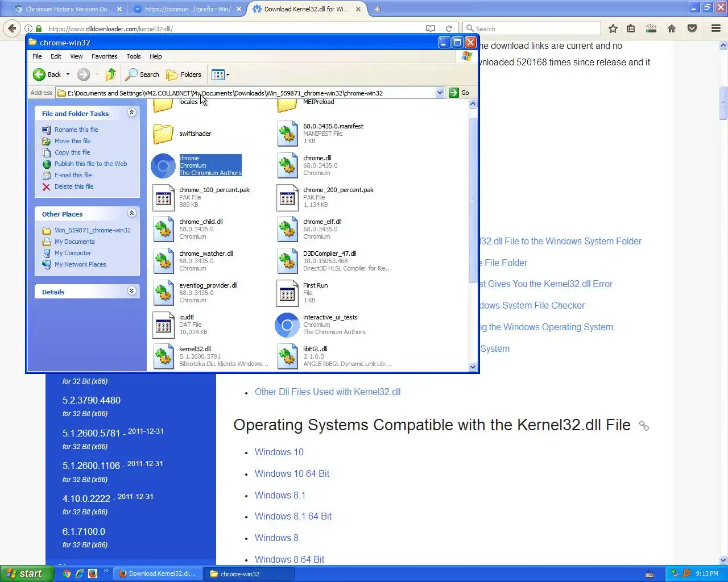Screen dimensions: 728x582
Task: Switch to https://common prefix=Win tab
Action: click(187, 9)
